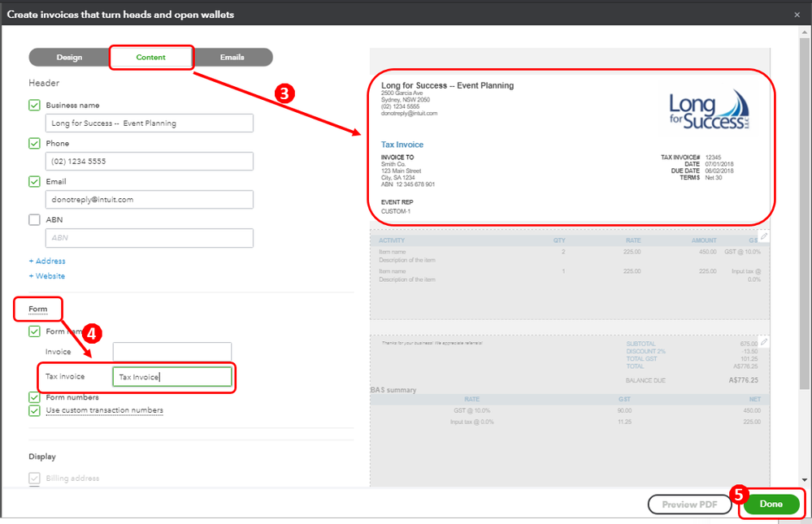
Task: Click the green Done button
Action: pyautogui.click(x=771, y=504)
